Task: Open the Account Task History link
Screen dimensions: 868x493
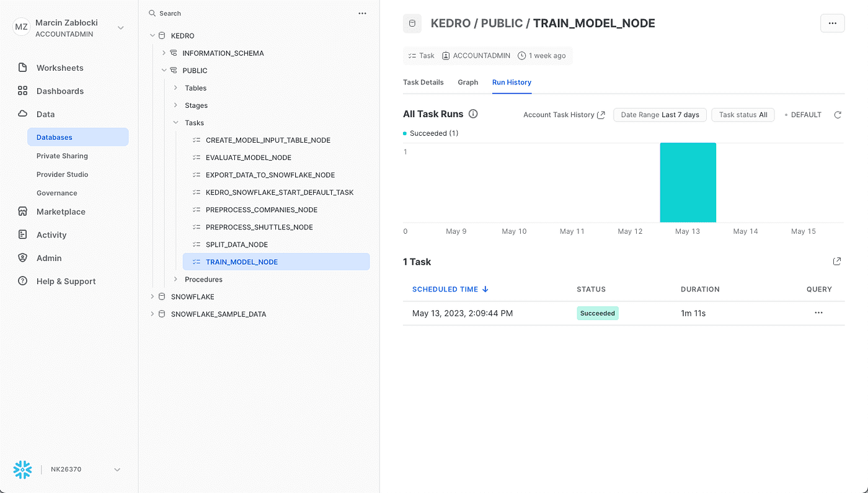Action: (x=564, y=115)
